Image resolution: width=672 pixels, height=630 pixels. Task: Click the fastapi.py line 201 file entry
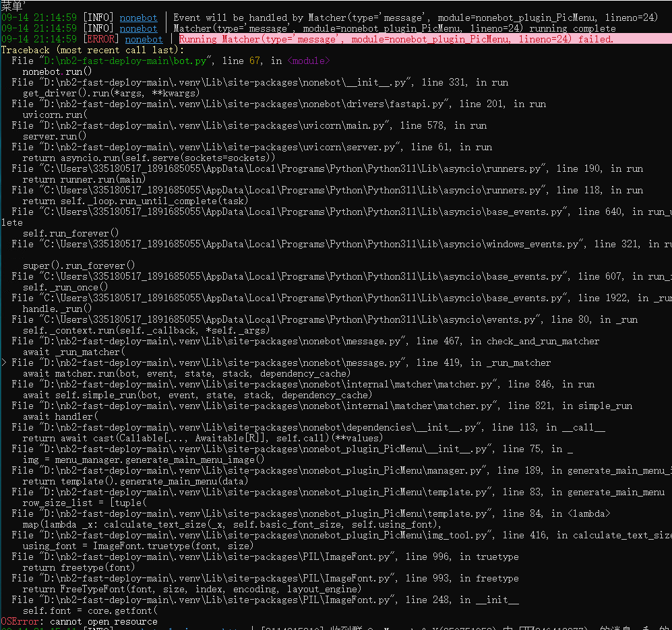[278, 104]
